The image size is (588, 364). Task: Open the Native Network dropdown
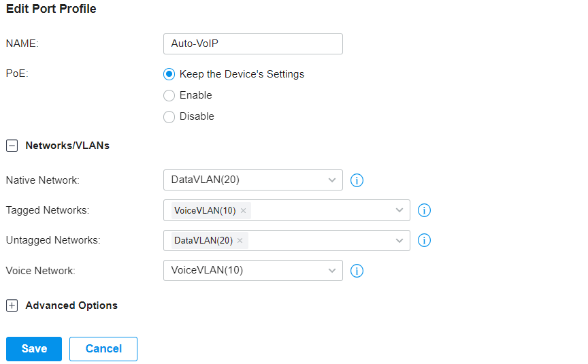[x=253, y=180]
